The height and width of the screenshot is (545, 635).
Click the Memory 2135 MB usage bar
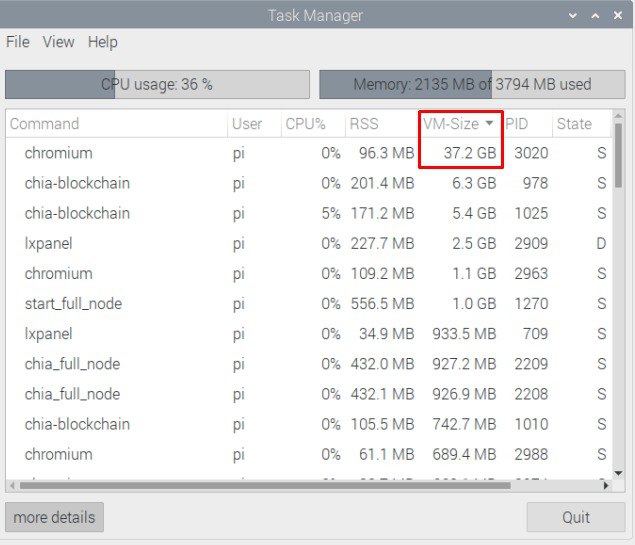(x=472, y=84)
